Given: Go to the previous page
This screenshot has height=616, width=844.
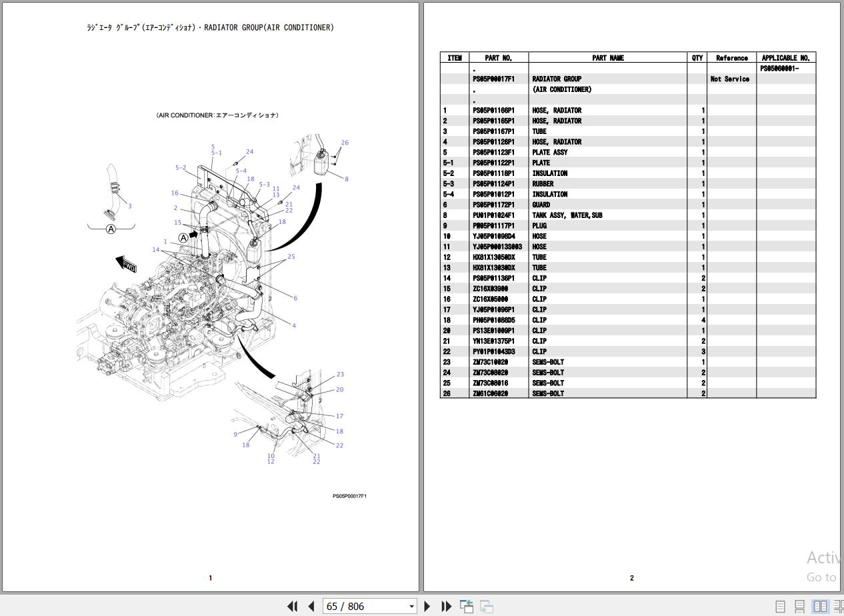Looking at the screenshot, I should point(311,606).
